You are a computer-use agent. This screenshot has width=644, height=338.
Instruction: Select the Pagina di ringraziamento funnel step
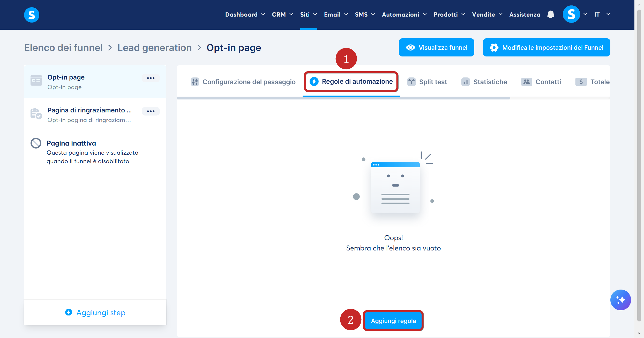[x=95, y=115]
